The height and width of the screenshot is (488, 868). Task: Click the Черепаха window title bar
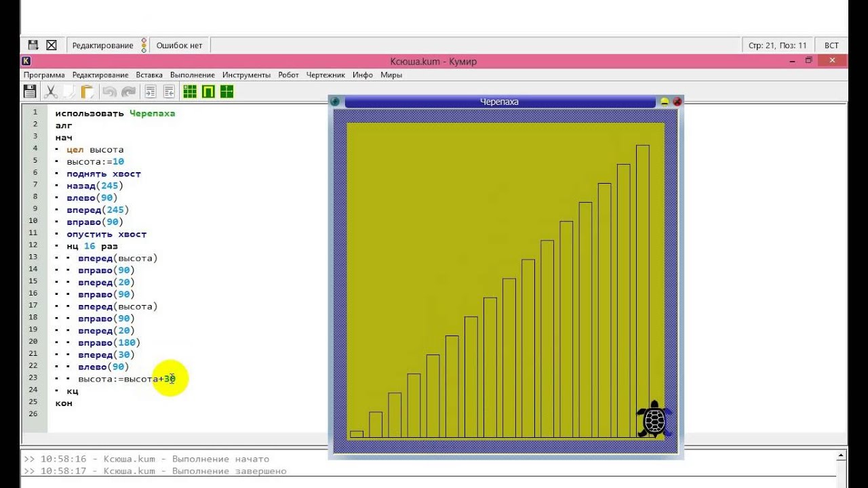(499, 102)
